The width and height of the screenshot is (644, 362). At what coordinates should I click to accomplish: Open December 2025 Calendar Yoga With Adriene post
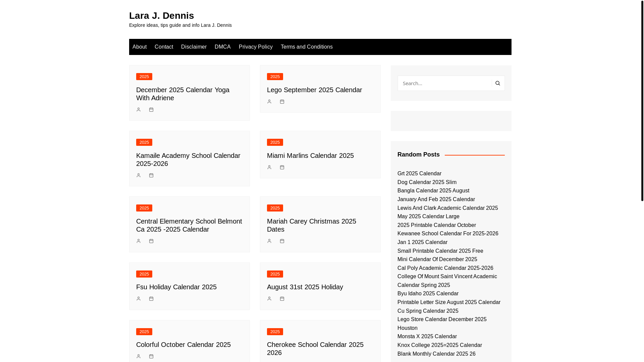(183, 94)
